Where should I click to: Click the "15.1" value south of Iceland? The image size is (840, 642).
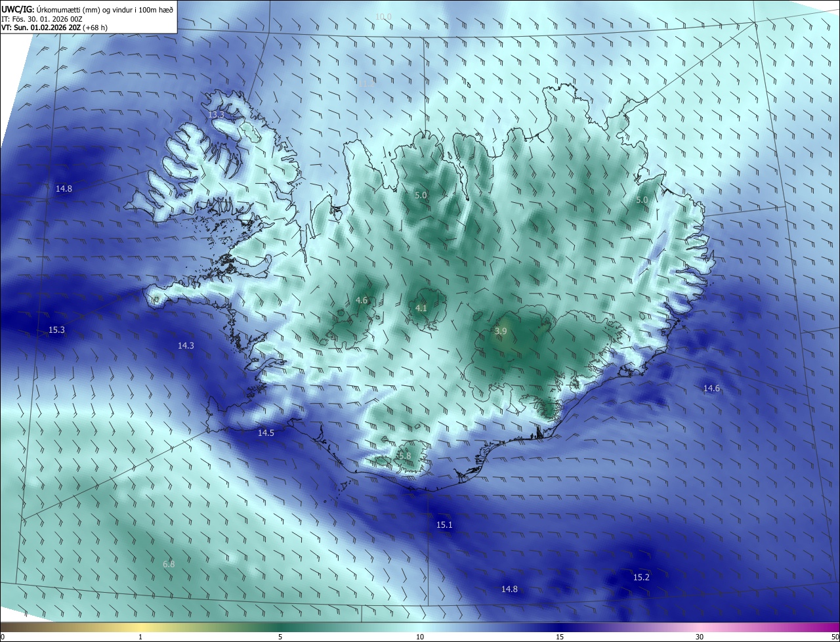click(x=444, y=524)
